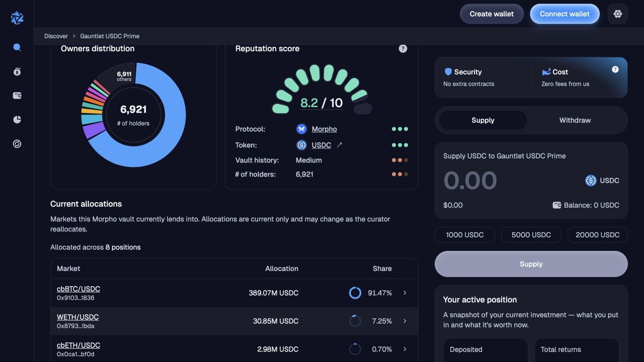Click the Create wallet button
The width and height of the screenshot is (644, 362).
[492, 14]
